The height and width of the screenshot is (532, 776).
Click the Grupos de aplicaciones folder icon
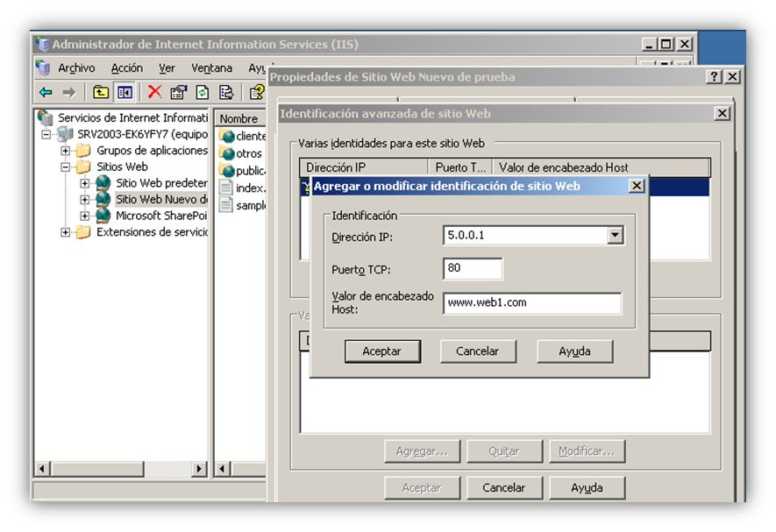click(x=83, y=151)
